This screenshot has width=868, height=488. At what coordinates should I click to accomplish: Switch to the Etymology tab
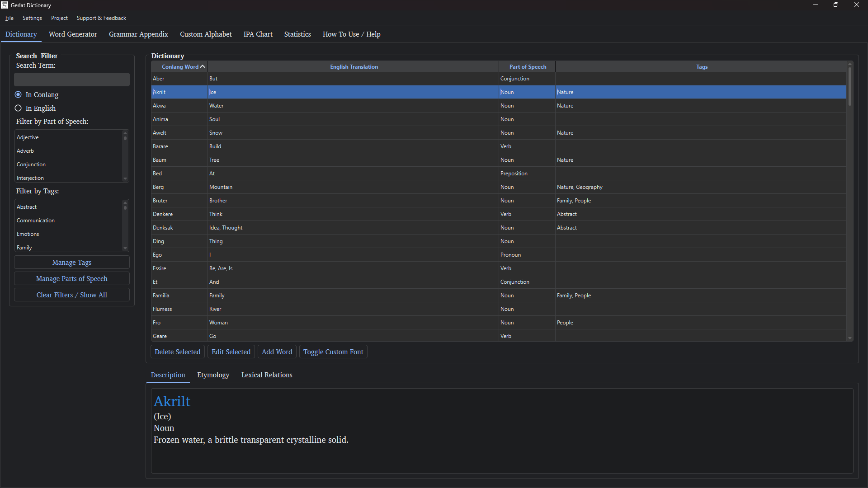pyautogui.click(x=213, y=375)
